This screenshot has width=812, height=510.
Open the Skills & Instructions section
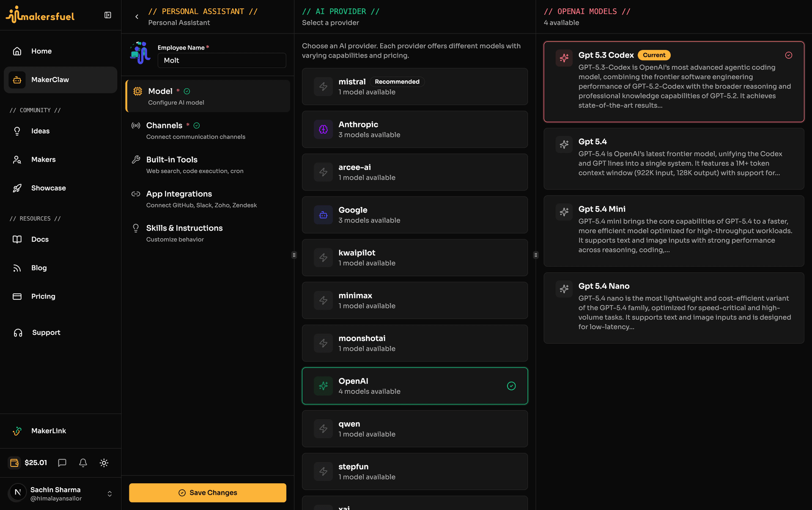pyautogui.click(x=208, y=233)
